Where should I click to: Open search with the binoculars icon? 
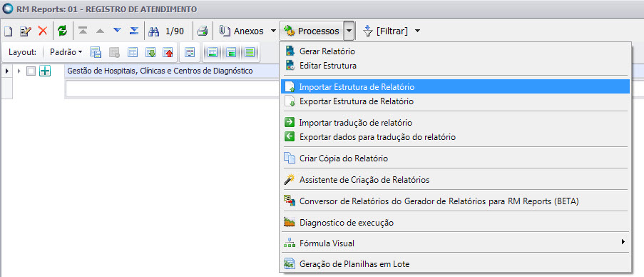point(153,31)
